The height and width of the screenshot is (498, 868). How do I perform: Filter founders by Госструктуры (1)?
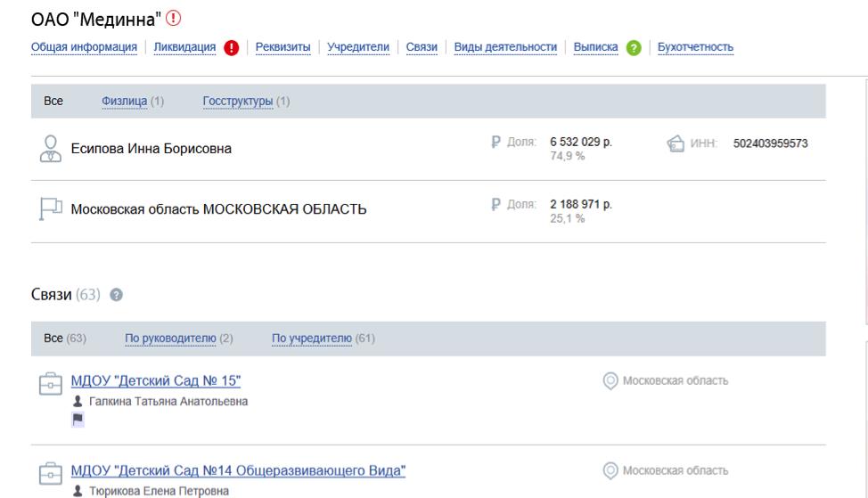click(246, 102)
